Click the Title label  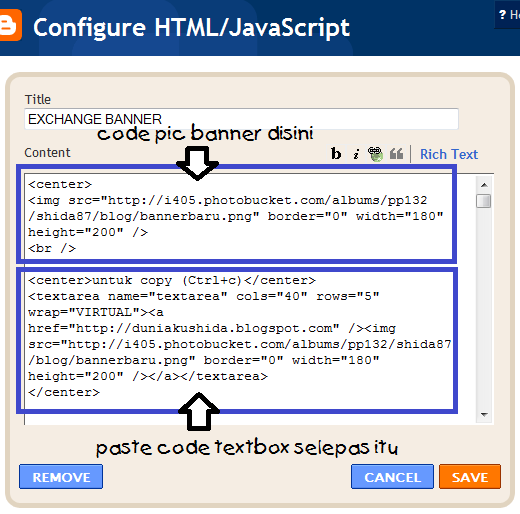(38, 99)
